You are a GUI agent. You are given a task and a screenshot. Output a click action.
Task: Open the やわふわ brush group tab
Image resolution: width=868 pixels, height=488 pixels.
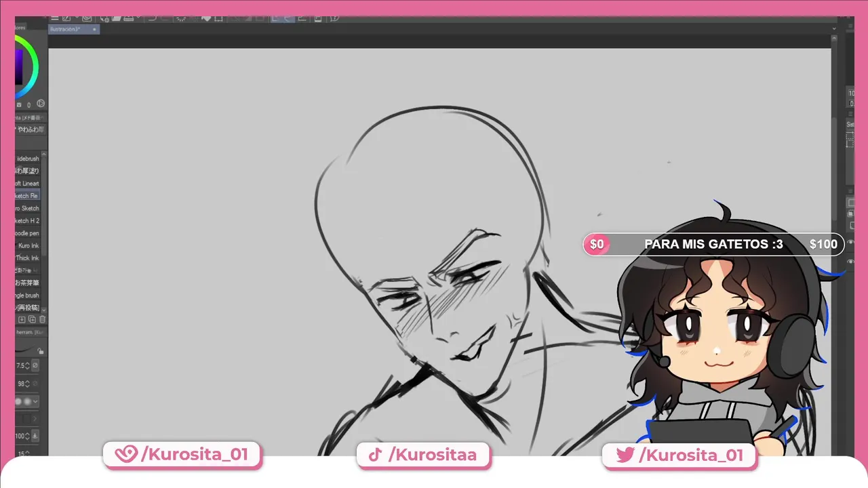31,129
